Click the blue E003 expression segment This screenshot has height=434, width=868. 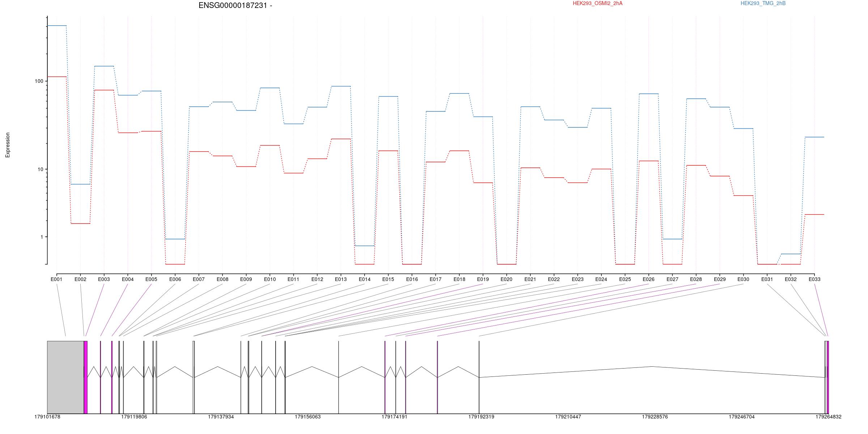(104, 66)
